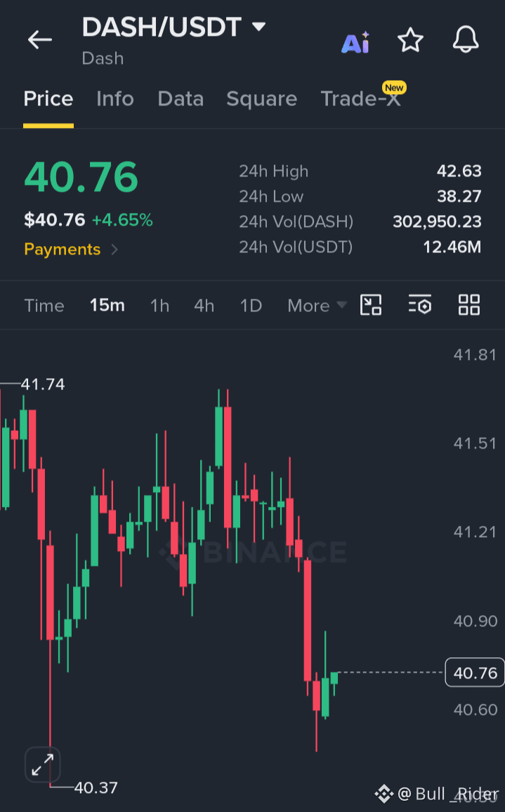Open the AI assistant icon

pyautogui.click(x=355, y=42)
